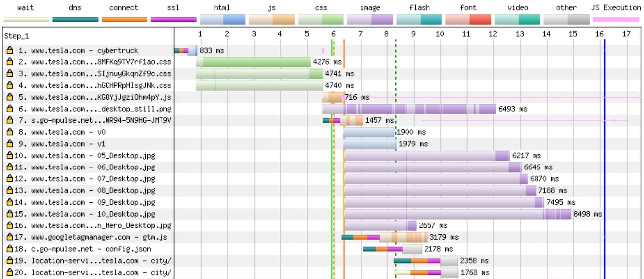
Task: Click the lock icon beside SIjnuyGkqnZf9c.css
Action: (9, 74)
